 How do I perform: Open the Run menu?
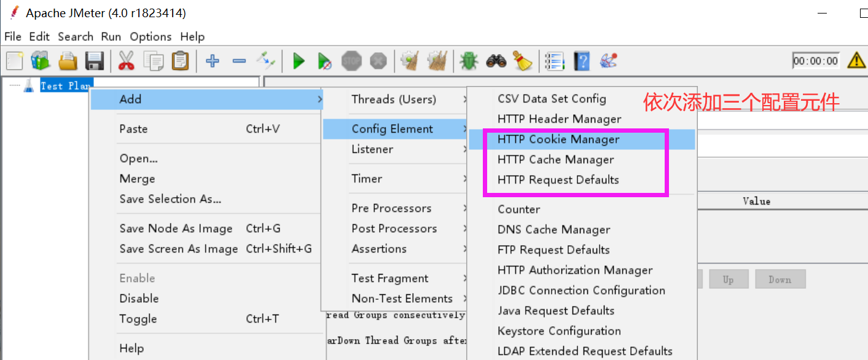coord(111,37)
